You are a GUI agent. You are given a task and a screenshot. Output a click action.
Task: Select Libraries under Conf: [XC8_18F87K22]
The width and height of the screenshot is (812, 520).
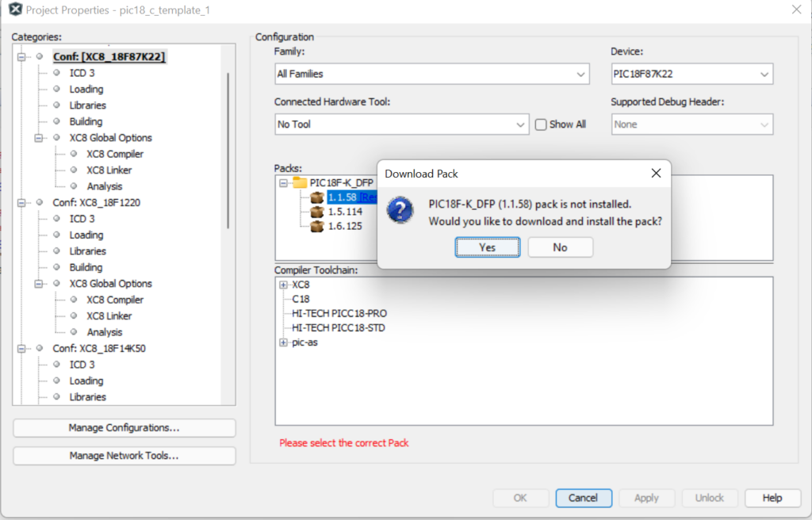87,105
